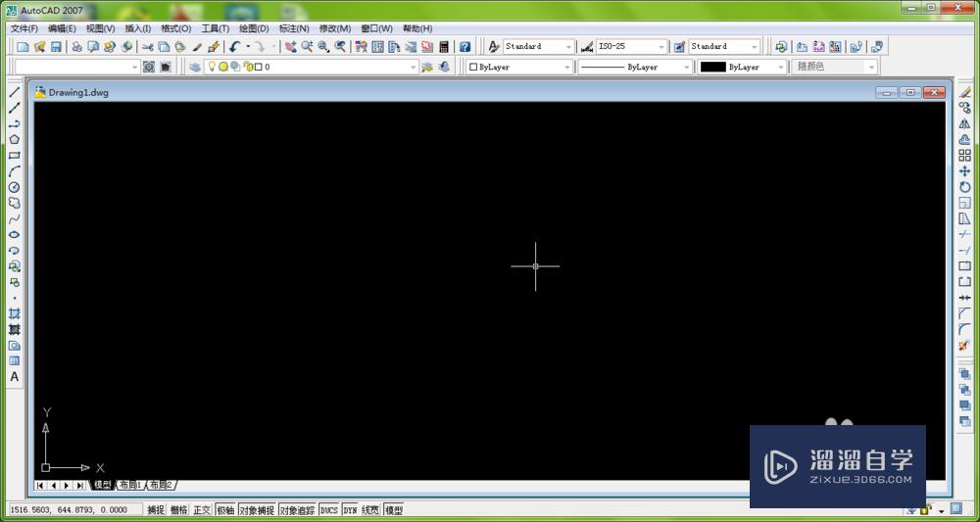The width and height of the screenshot is (980, 522).
Task: Click the black lineweight color swatch
Action: pos(712,67)
